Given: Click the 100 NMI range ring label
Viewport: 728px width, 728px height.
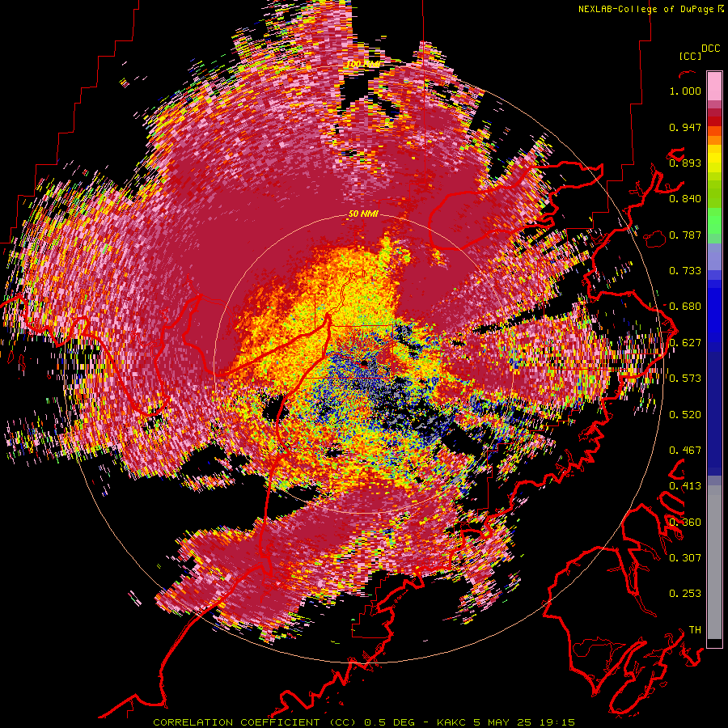Looking at the screenshot, I should (363, 64).
